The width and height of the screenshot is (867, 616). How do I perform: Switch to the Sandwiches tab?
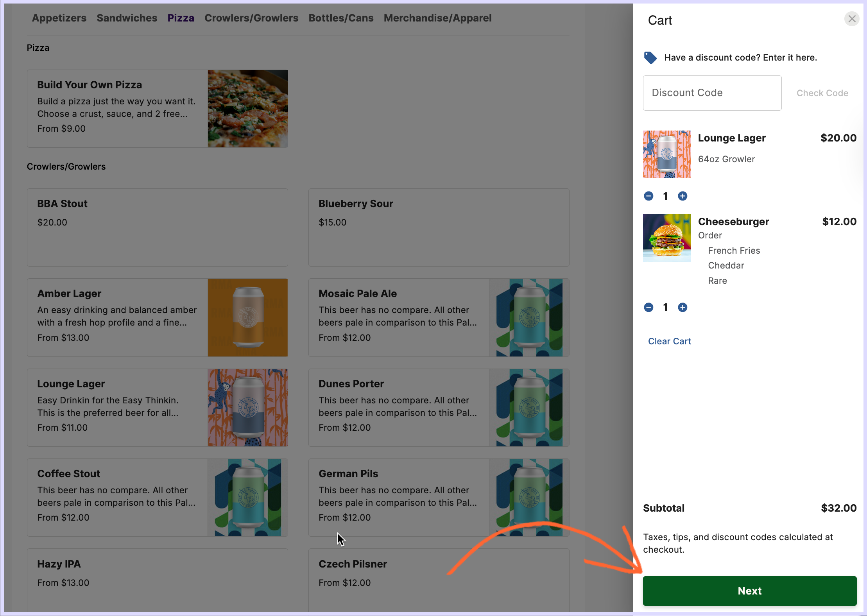tap(127, 18)
